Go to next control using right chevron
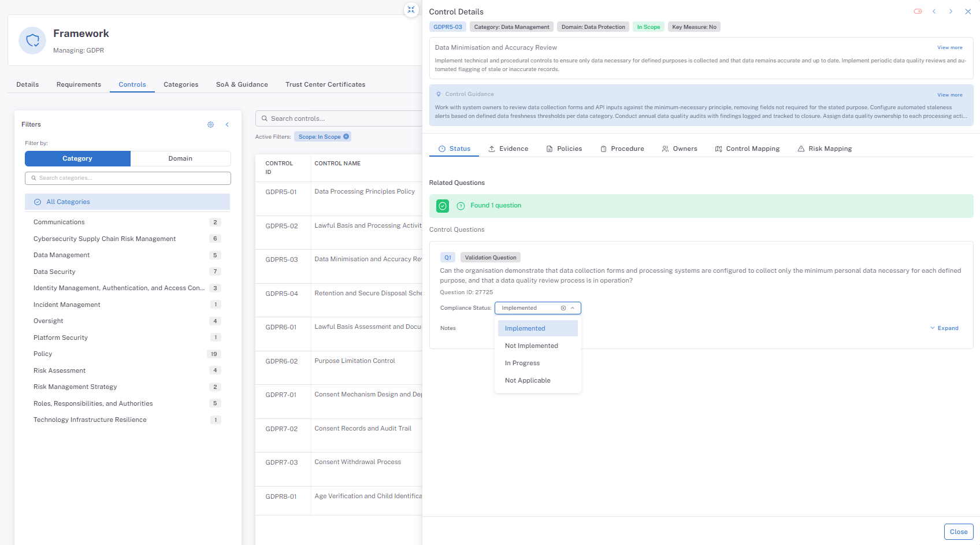The height and width of the screenshot is (545, 980). tap(951, 12)
